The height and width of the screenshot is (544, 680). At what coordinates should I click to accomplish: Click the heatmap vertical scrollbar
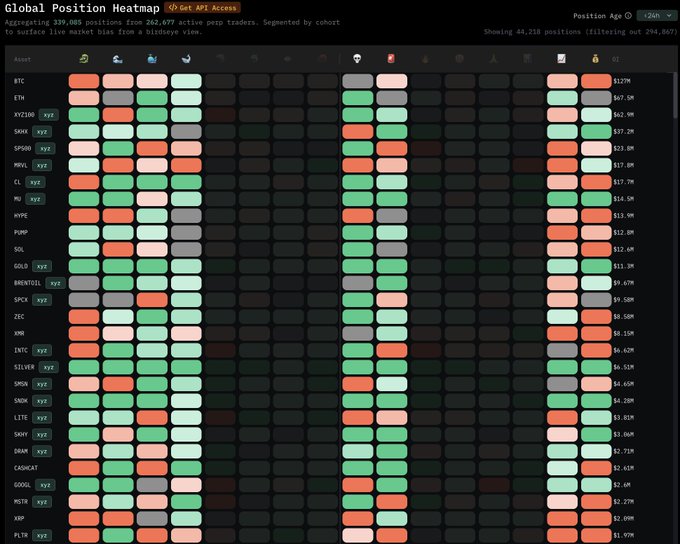675,95
